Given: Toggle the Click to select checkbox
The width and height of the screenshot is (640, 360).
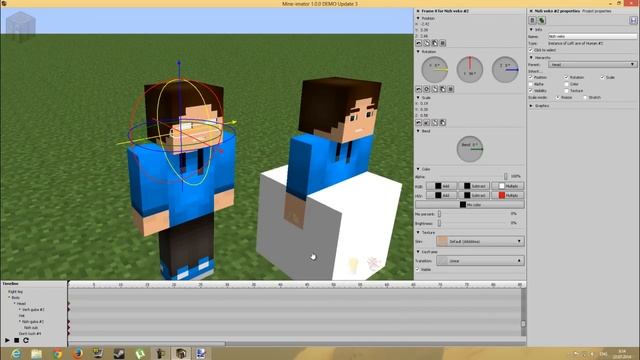Looking at the screenshot, I should (531, 50).
